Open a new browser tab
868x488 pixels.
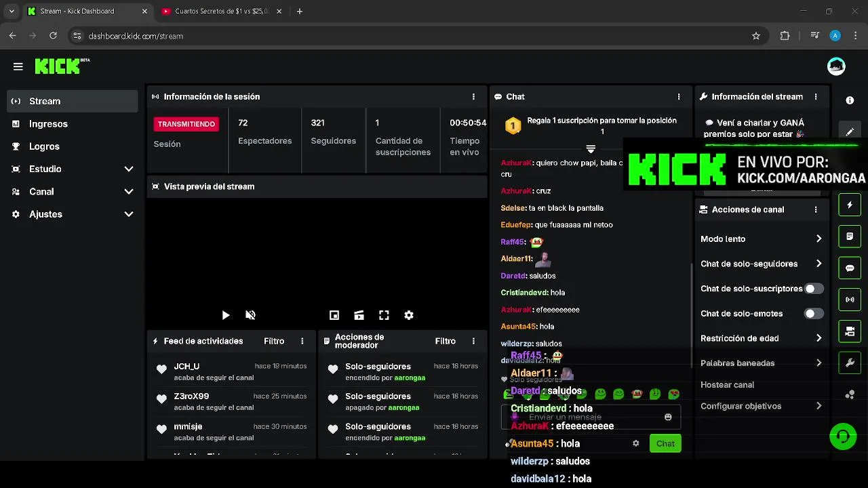click(300, 12)
